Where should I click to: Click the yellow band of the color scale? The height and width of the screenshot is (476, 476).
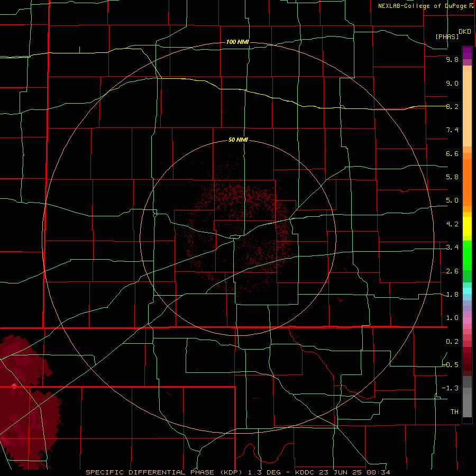click(467, 226)
